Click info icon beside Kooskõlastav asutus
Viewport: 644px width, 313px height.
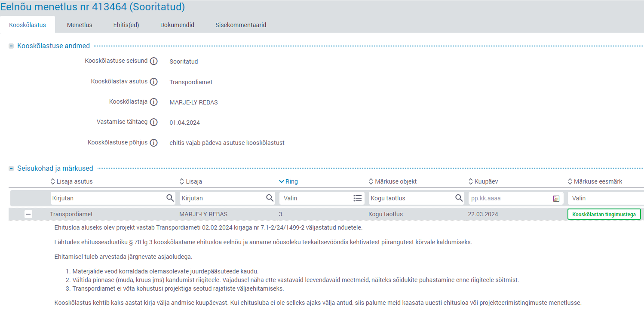tap(153, 82)
